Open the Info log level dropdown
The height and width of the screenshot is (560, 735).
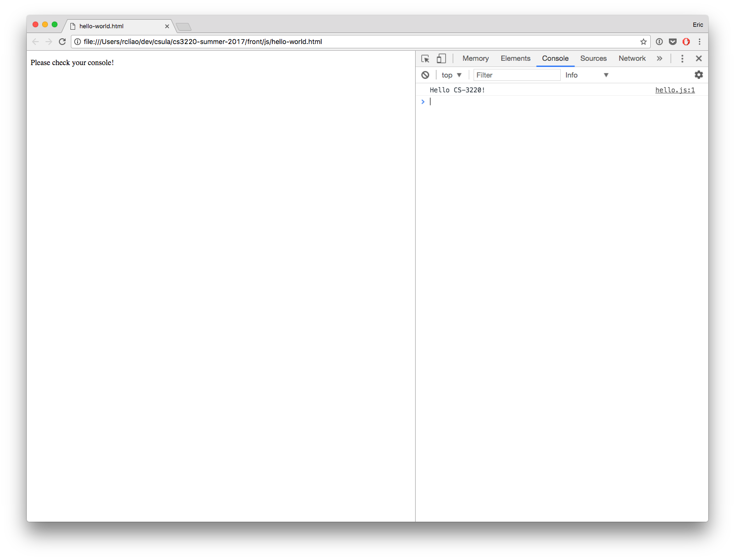coord(587,75)
